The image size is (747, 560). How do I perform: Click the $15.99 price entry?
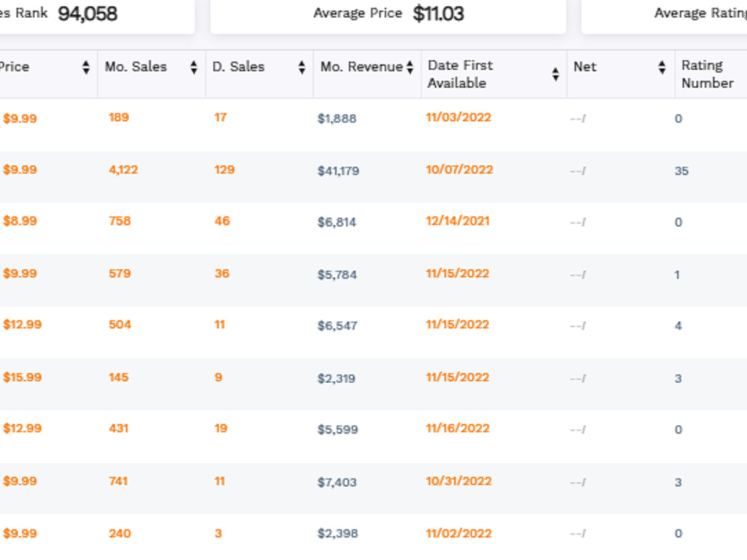pos(22,377)
